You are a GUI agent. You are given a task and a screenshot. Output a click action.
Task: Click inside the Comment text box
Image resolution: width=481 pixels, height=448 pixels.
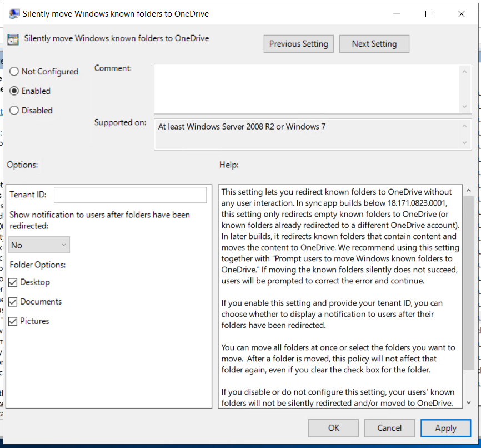tap(307, 89)
